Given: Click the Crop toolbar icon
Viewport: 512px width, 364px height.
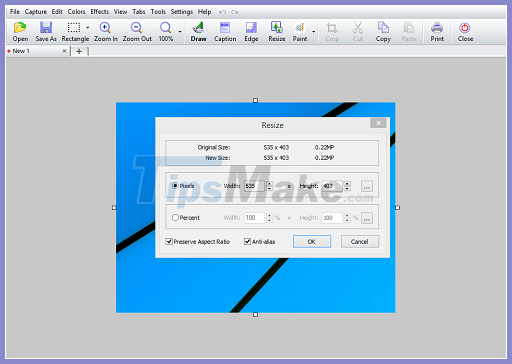Looking at the screenshot, I should (x=332, y=28).
